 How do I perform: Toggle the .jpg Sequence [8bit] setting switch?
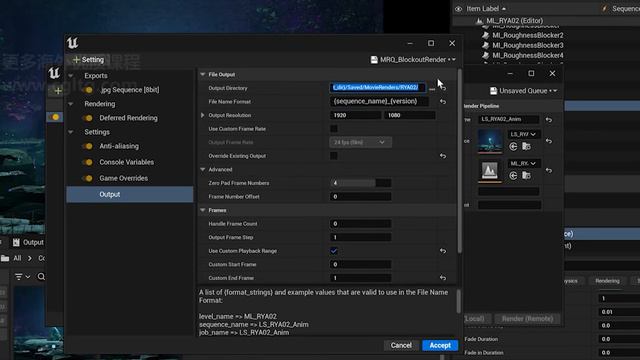87,90
